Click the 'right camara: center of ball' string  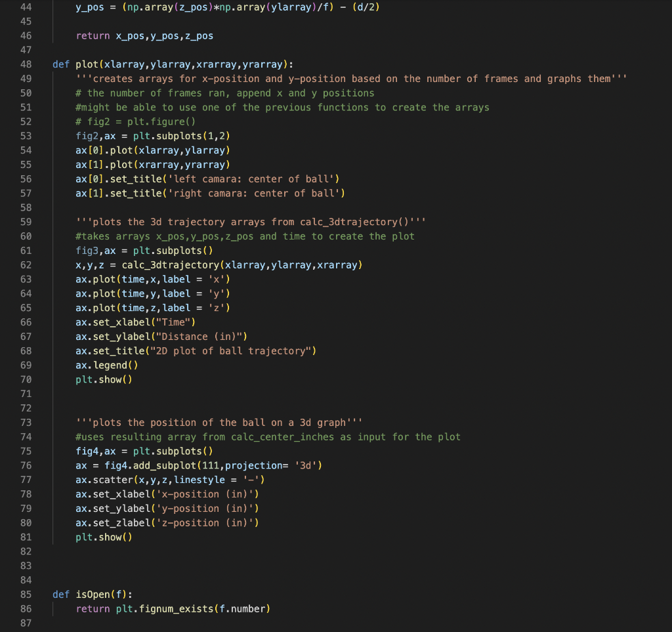[254, 193]
